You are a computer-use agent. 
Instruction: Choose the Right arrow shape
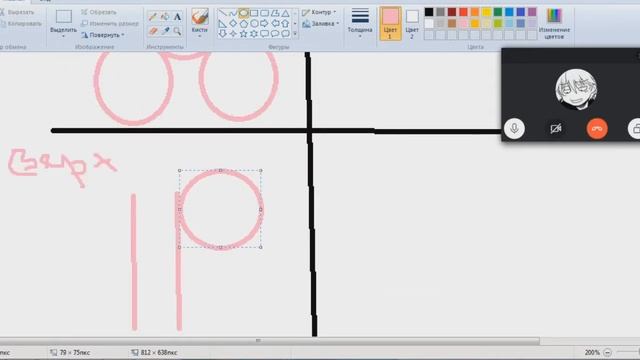264,24
